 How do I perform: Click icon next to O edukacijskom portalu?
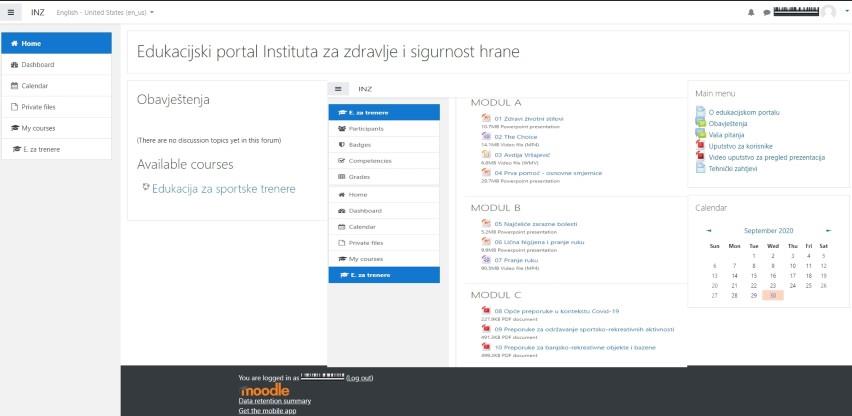pos(700,113)
